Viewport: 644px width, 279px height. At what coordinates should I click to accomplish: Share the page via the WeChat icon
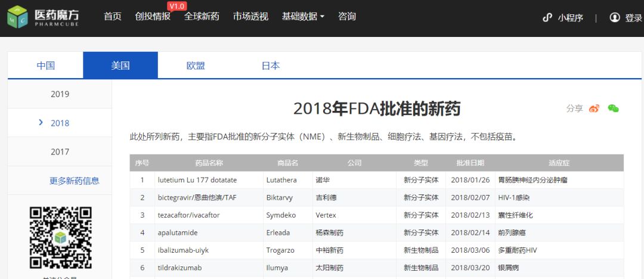[613, 108]
